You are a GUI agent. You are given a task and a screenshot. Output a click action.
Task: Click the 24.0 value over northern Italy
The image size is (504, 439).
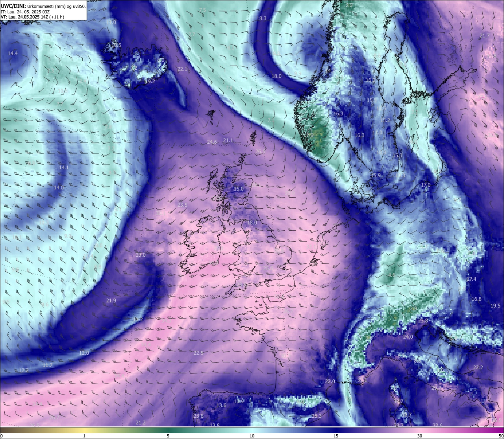point(408,337)
